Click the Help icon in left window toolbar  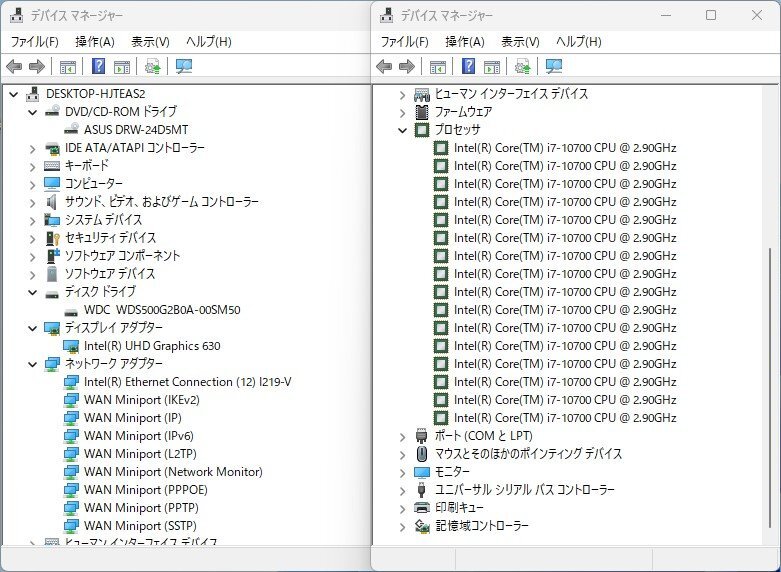(98, 67)
